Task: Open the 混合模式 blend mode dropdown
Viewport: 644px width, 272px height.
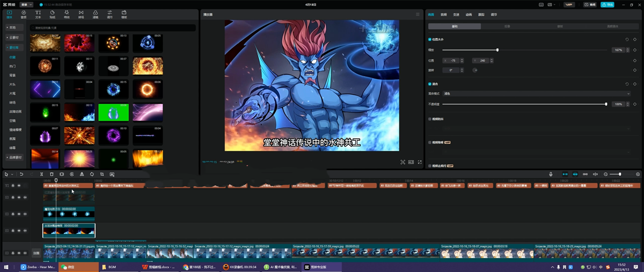Action: click(537, 94)
